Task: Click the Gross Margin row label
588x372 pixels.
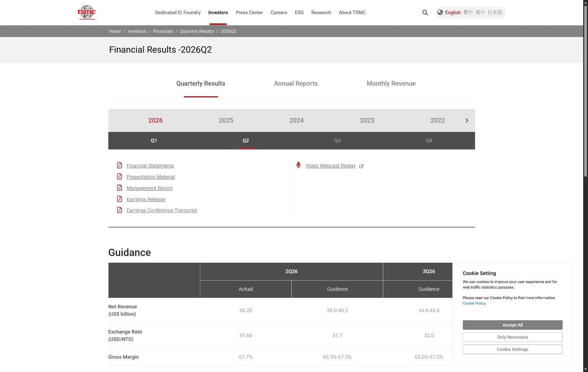Action: point(123,357)
